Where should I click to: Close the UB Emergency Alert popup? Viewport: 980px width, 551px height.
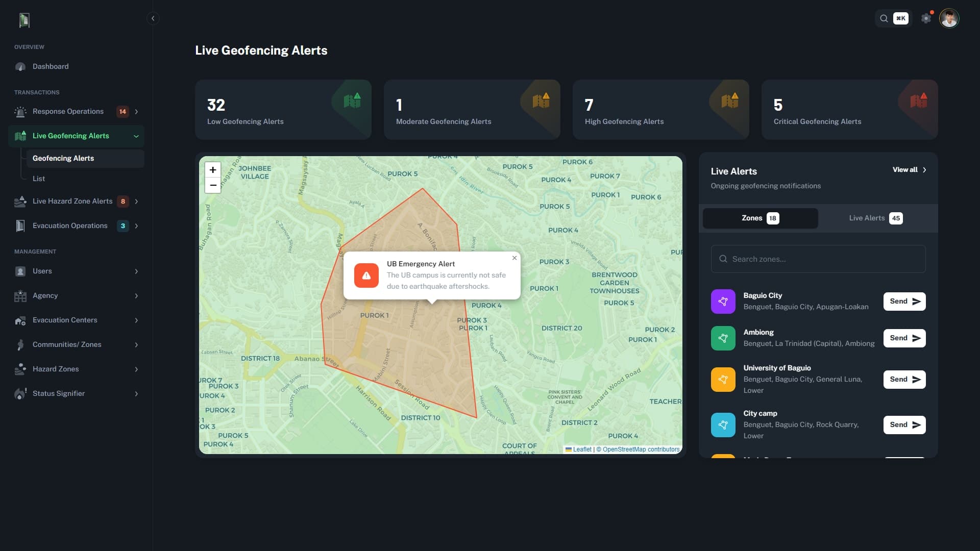514,258
